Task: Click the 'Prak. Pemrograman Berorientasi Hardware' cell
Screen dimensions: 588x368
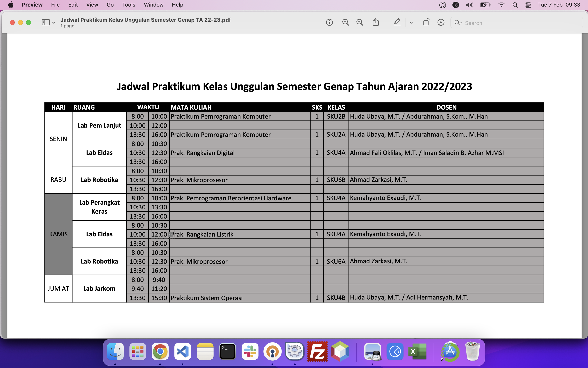Action: [240, 198]
